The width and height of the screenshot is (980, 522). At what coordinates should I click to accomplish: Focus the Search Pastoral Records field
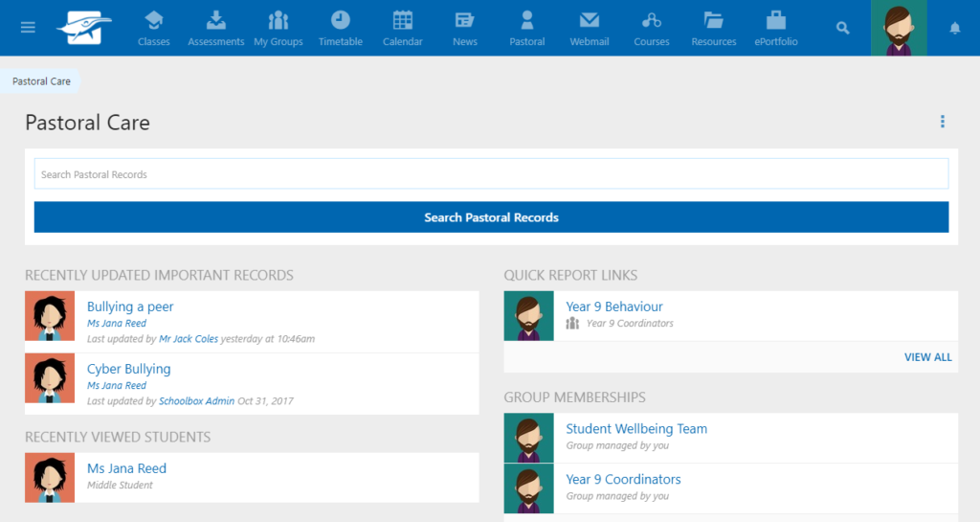tap(491, 174)
